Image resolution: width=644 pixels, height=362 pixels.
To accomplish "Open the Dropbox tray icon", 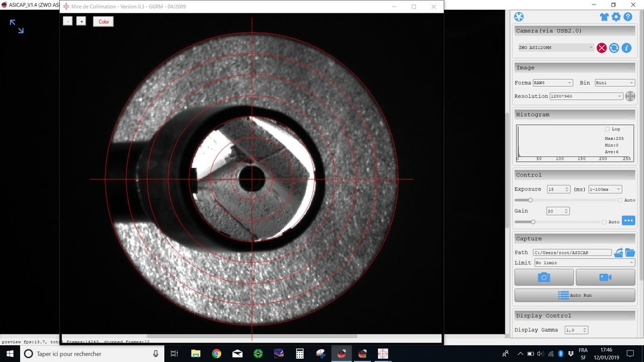I will click(x=571, y=354).
